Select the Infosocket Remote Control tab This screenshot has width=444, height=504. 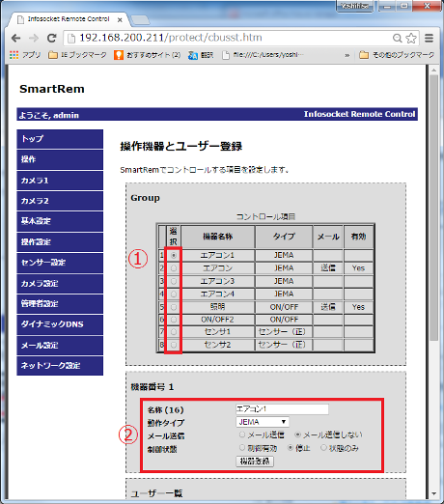[69, 19]
